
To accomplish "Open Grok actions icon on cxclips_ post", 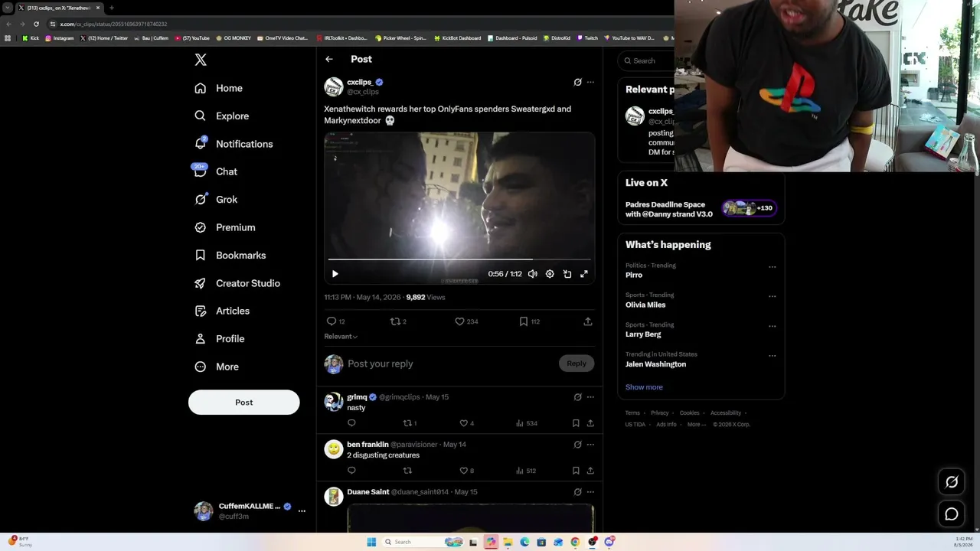I will click(577, 82).
